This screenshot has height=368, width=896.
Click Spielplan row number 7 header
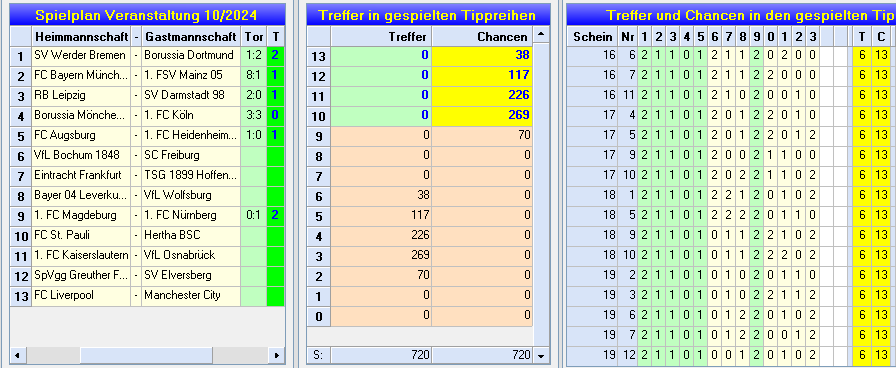click(21, 175)
